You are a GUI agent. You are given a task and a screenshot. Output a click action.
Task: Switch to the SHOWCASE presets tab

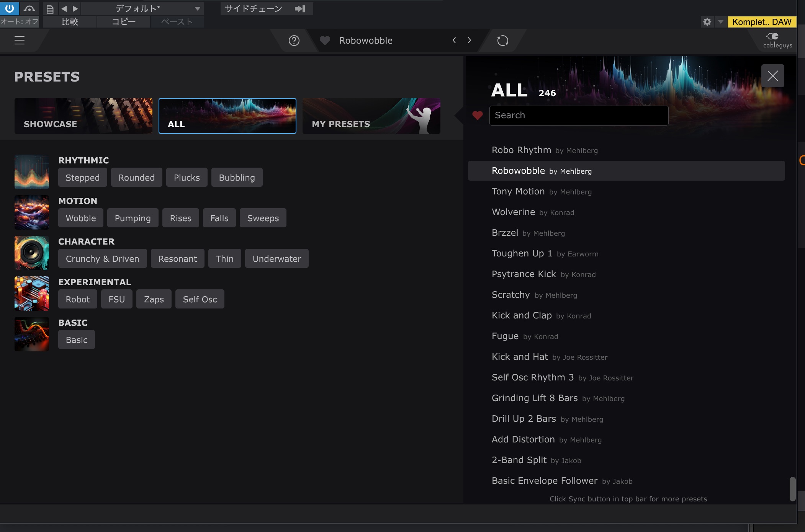pyautogui.click(x=83, y=116)
